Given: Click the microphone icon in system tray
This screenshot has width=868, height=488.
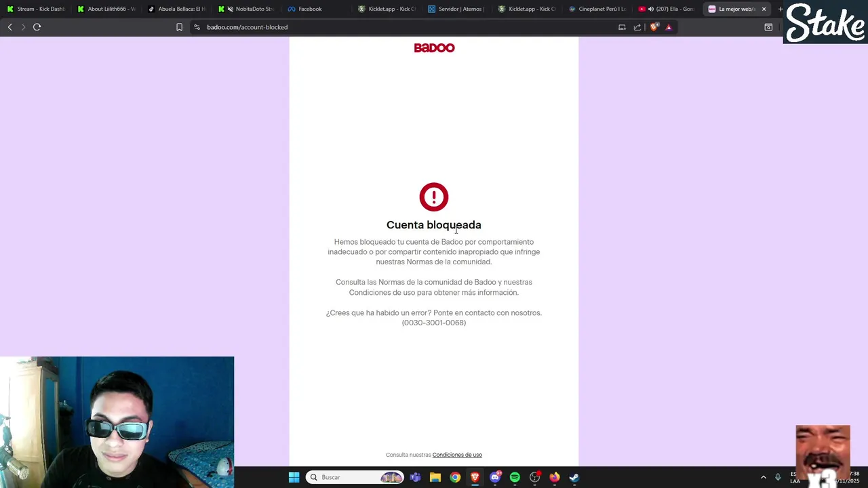Looking at the screenshot, I should [x=778, y=477].
